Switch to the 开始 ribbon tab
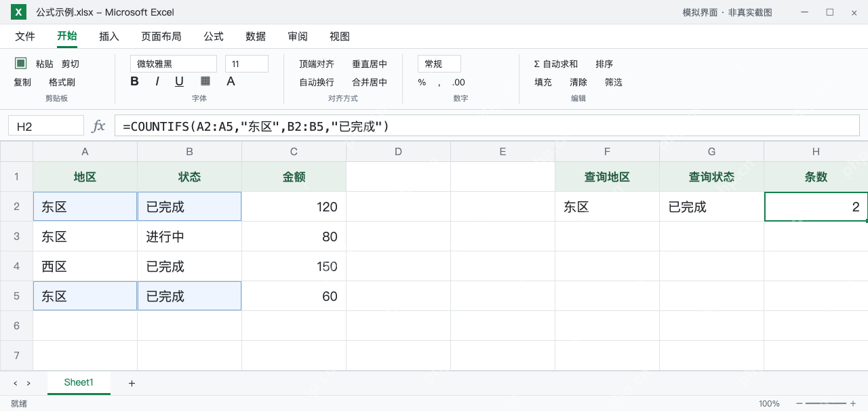The image size is (868, 412). click(67, 37)
